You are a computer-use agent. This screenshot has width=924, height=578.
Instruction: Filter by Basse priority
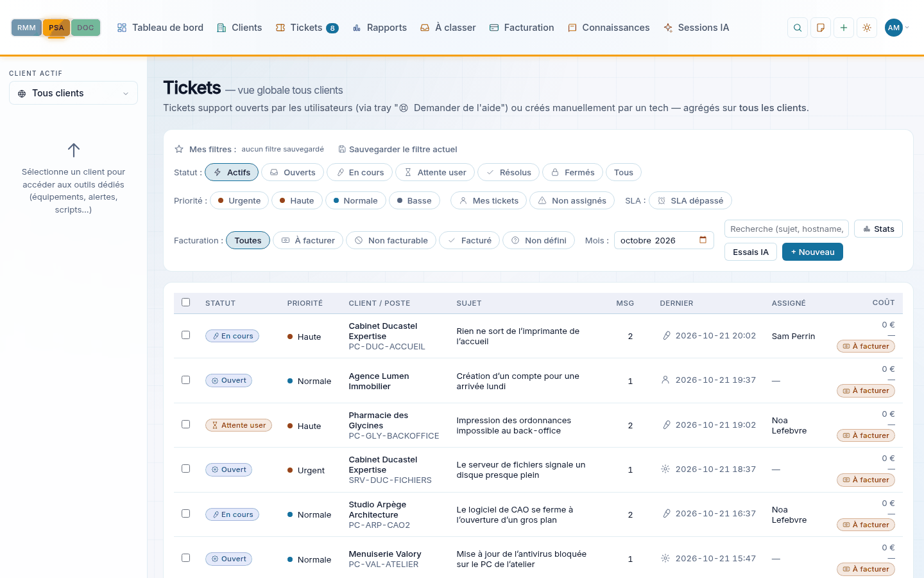pos(415,200)
